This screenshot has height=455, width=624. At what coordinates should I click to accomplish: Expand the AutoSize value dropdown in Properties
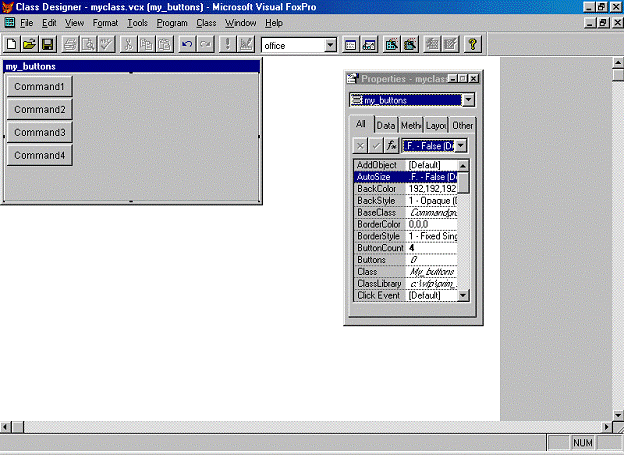pyautogui.click(x=460, y=146)
